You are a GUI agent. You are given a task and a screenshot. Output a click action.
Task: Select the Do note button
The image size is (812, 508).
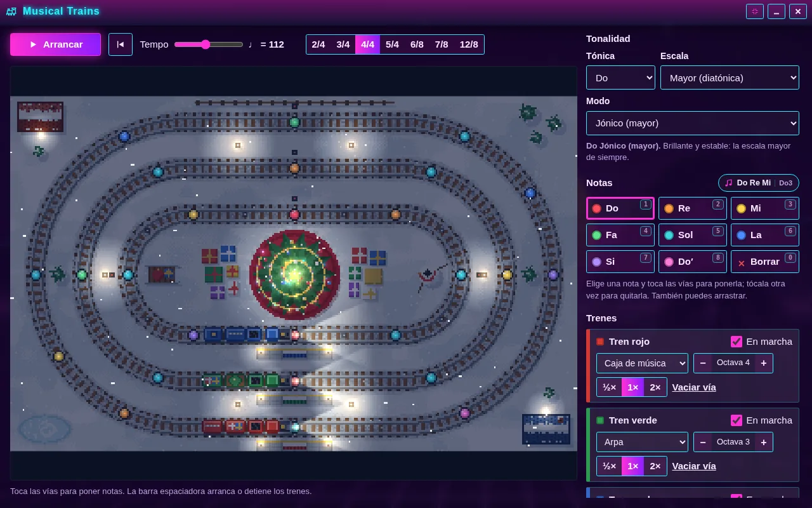[620, 208]
